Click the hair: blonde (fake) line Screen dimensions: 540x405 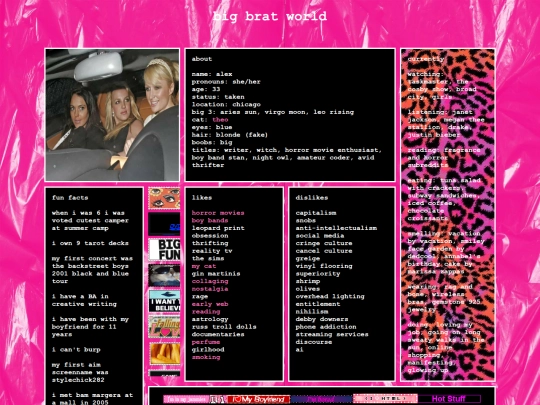pyautogui.click(x=230, y=135)
